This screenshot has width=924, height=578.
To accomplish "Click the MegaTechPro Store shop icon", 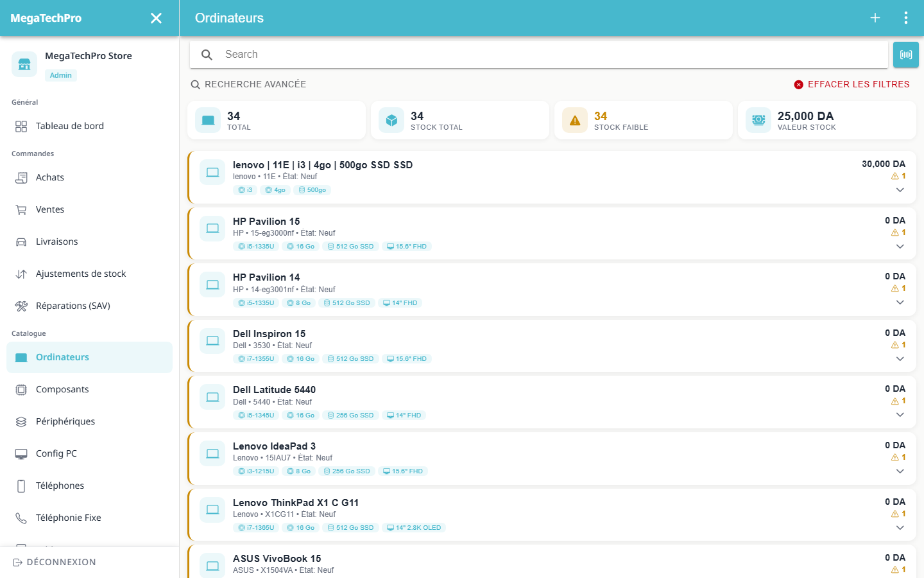I will (24, 64).
